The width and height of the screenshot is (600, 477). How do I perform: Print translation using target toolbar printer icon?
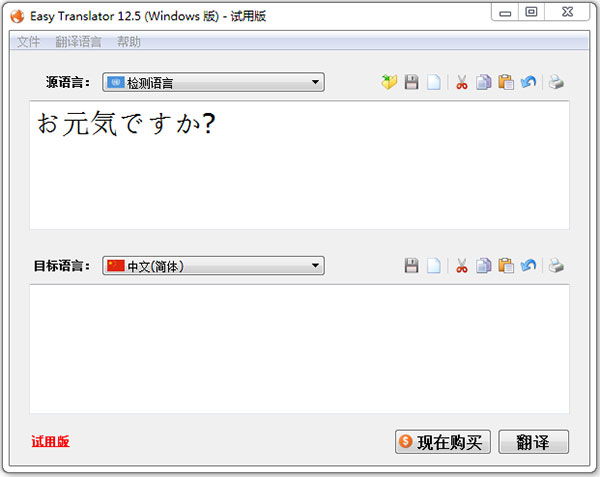coord(556,265)
